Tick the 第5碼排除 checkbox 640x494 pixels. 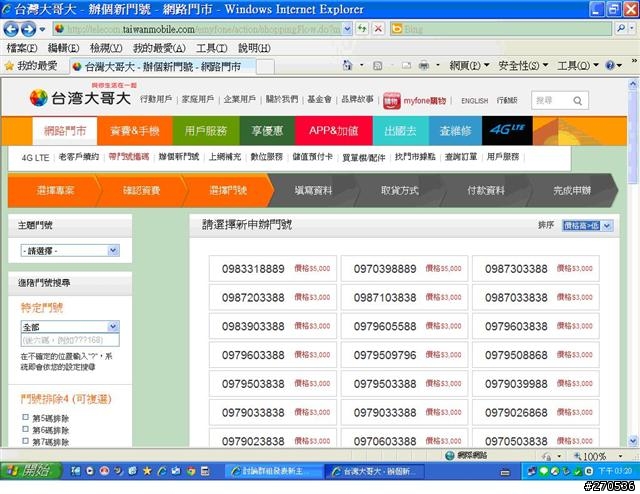click(x=25, y=417)
